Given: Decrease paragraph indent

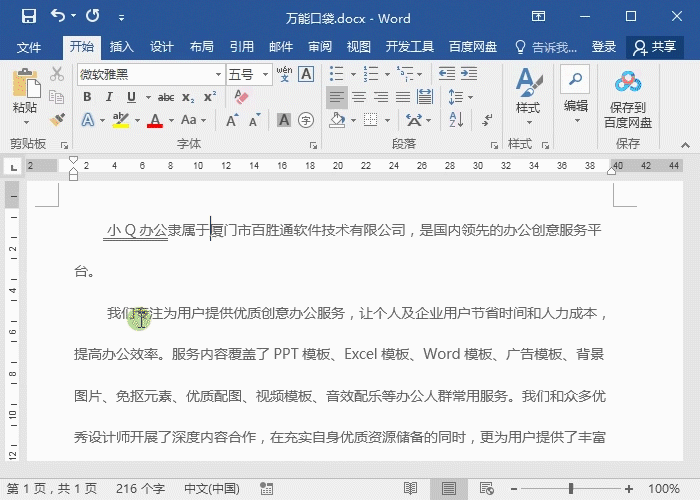Looking at the screenshot, I should click(x=447, y=74).
